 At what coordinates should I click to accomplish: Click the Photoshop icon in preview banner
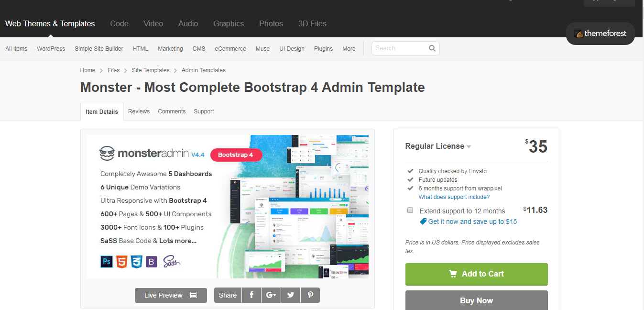[x=106, y=262]
